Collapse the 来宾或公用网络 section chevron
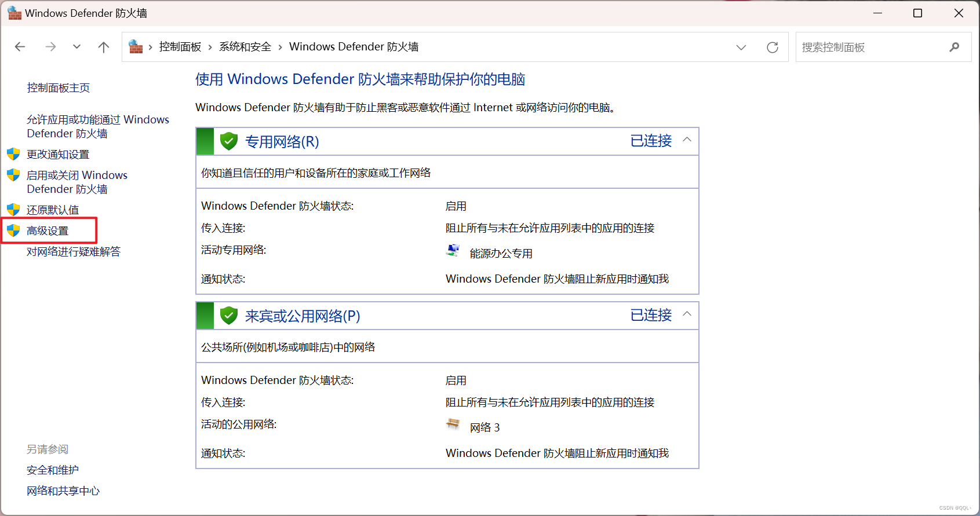This screenshot has width=980, height=516. tap(687, 314)
